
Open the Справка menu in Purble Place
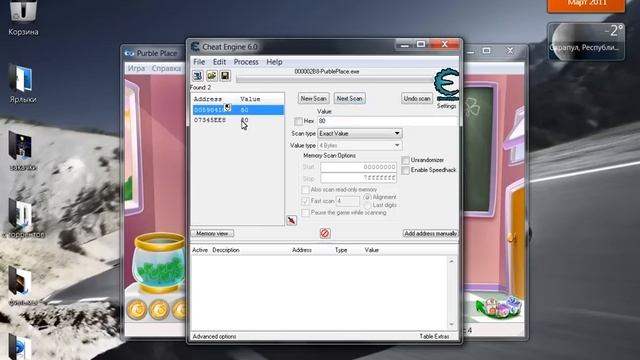pyautogui.click(x=166, y=69)
